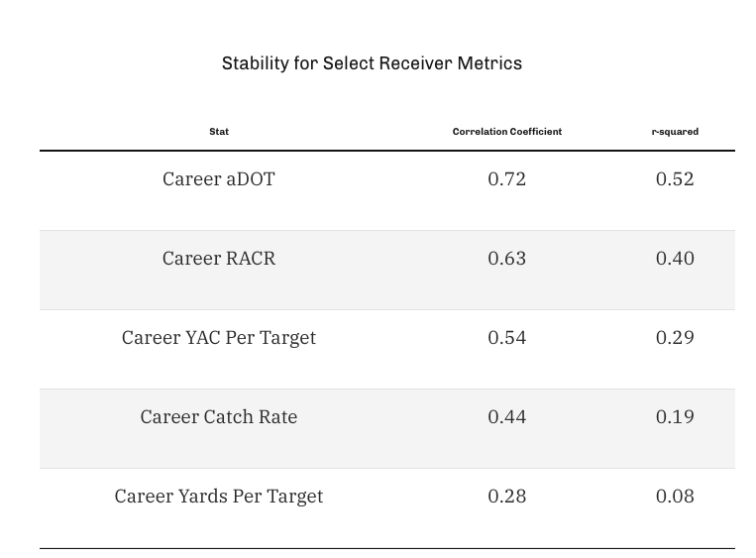
Task: Select the 0.40 r-squared value
Action: [675, 259]
